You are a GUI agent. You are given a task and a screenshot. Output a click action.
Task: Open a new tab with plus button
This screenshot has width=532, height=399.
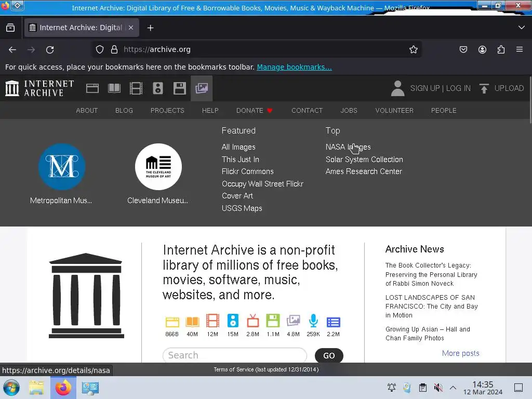point(150,28)
